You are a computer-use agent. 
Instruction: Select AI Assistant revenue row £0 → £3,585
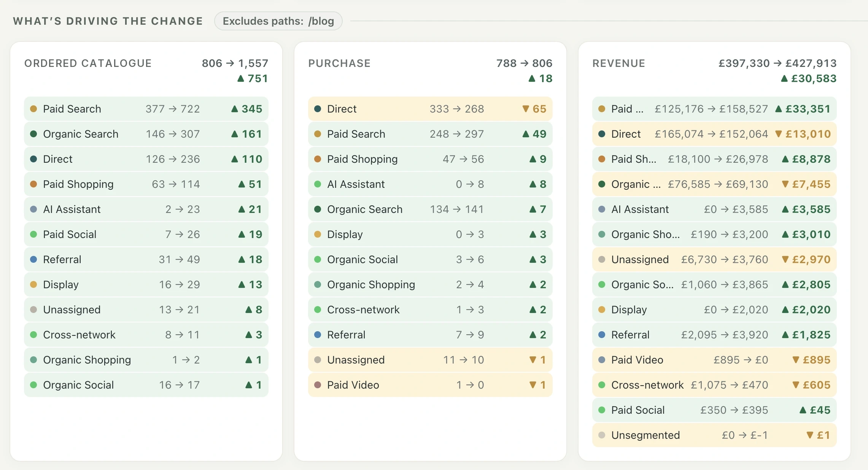point(714,209)
